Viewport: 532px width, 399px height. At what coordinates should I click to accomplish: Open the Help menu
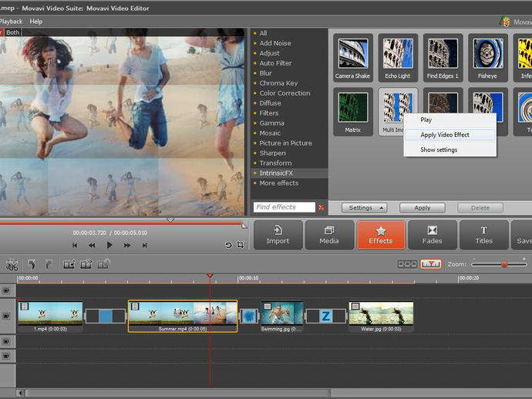tap(36, 22)
